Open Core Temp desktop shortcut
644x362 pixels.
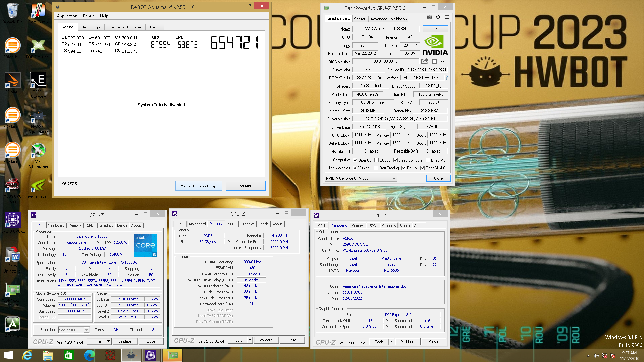point(38,13)
